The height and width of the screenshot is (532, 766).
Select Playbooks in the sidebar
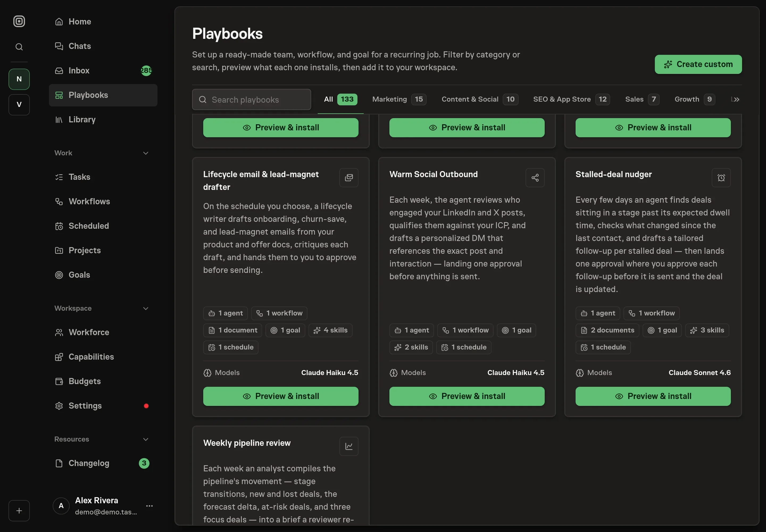tap(103, 95)
